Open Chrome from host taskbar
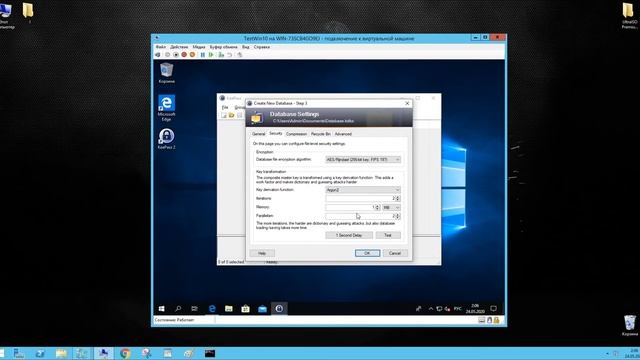The height and width of the screenshot is (360, 640). click(x=125, y=353)
